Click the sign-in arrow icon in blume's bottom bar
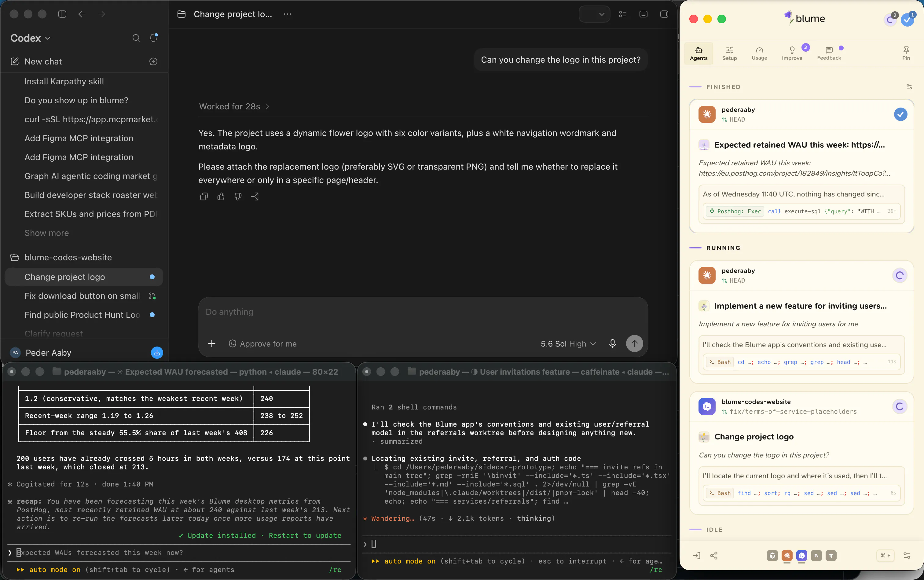Image resolution: width=924 pixels, height=580 pixels. (x=697, y=556)
